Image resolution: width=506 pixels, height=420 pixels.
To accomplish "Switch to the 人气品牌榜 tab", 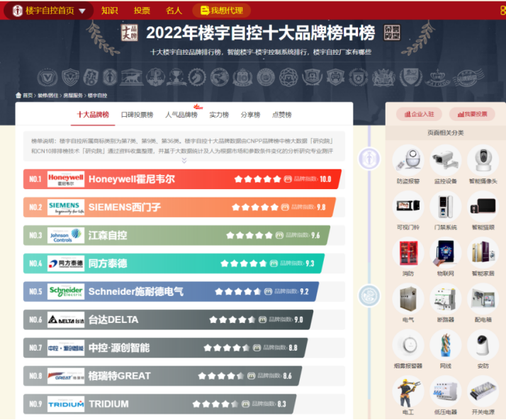I will point(181,115).
